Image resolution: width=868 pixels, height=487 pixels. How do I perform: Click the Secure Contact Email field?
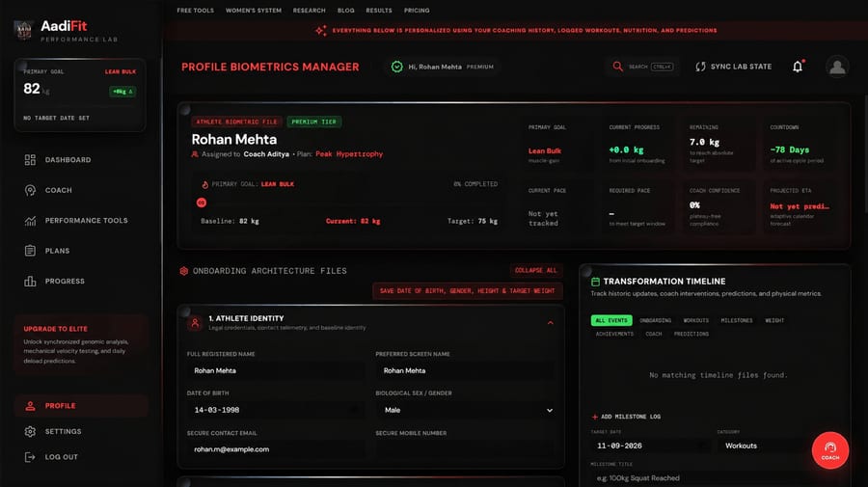coord(276,449)
